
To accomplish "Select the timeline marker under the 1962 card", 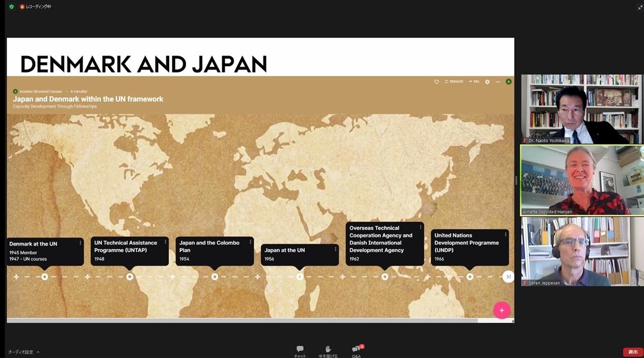I will pos(385,277).
